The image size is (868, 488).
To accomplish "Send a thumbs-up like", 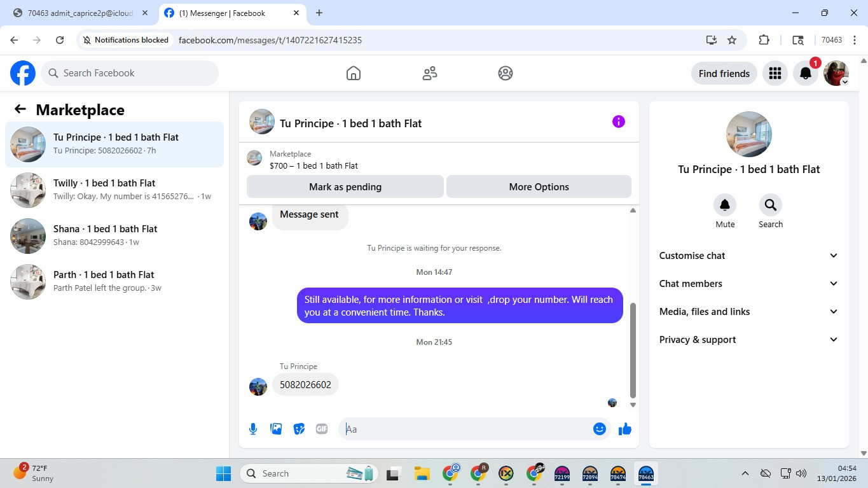I will 625,429.
